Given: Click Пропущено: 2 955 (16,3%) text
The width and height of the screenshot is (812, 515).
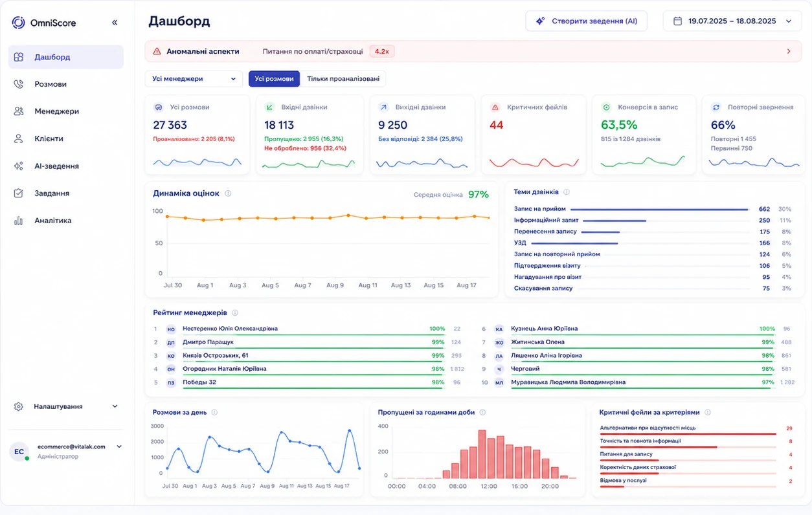Looking at the screenshot, I should [304, 138].
